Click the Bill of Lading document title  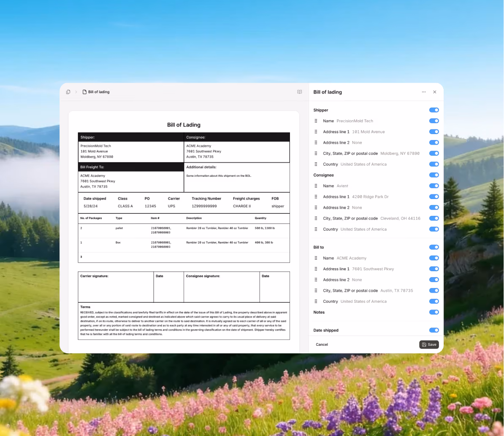tap(184, 125)
